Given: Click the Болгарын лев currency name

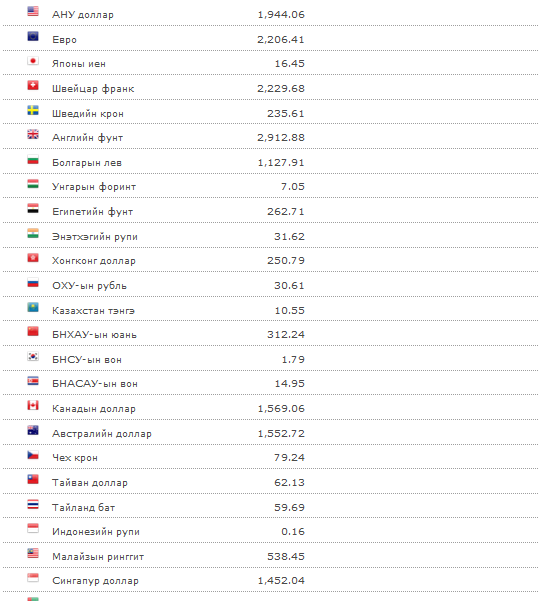Looking at the screenshot, I should click(x=87, y=163).
